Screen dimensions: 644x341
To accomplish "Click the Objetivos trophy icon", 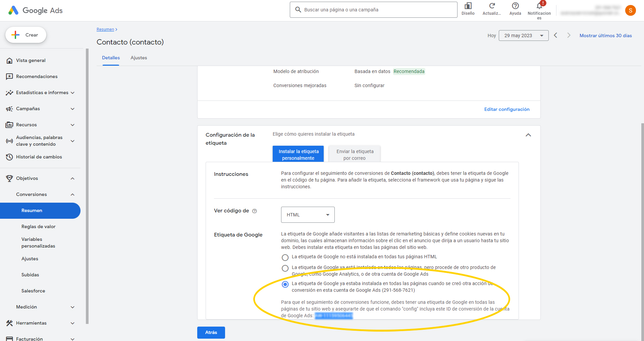I will [x=9, y=179].
